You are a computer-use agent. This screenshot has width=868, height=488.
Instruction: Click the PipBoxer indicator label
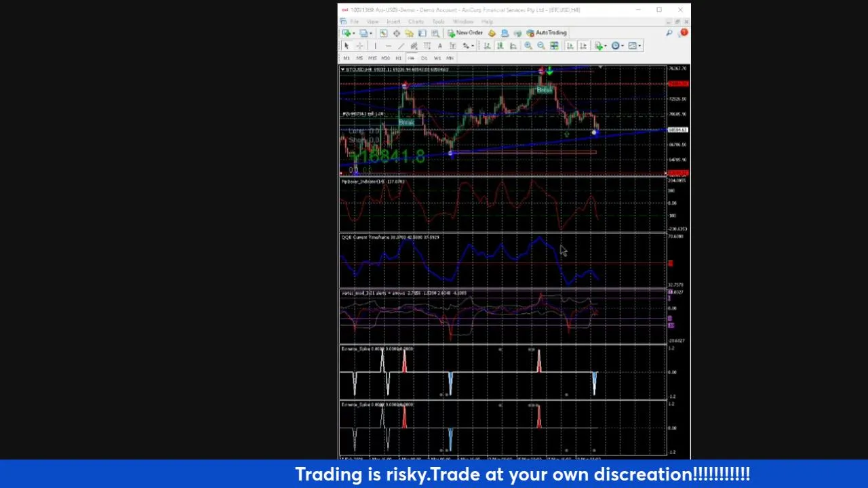[x=372, y=182]
